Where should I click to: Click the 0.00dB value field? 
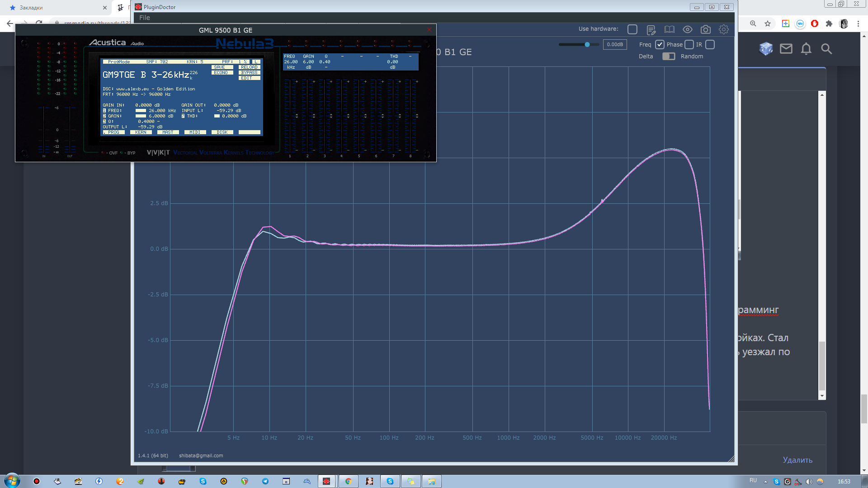tap(615, 45)
